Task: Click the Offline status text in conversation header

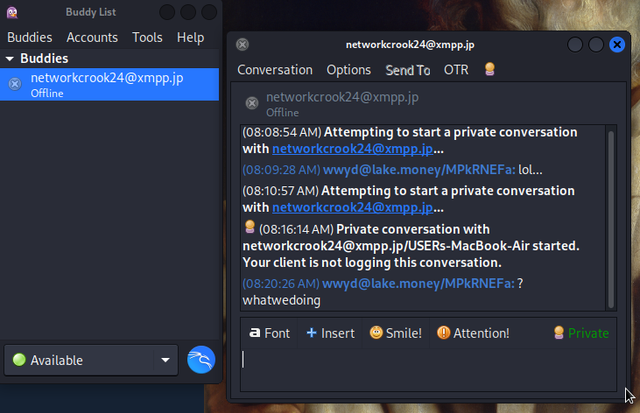Action: 282,113
